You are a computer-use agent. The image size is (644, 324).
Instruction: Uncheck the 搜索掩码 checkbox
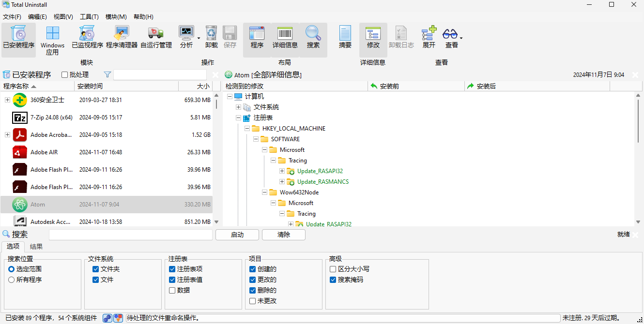coord(333,280)
